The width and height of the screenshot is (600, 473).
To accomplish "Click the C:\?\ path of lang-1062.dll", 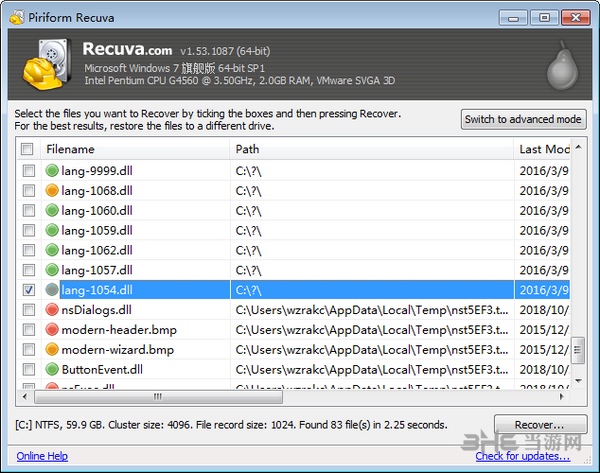I will point(248,250).
